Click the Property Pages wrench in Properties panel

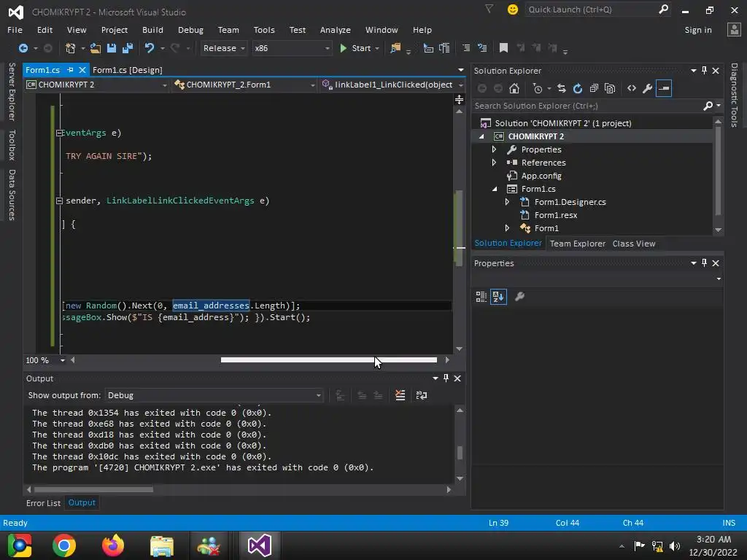pyautogui.click(x=519, y=296)
